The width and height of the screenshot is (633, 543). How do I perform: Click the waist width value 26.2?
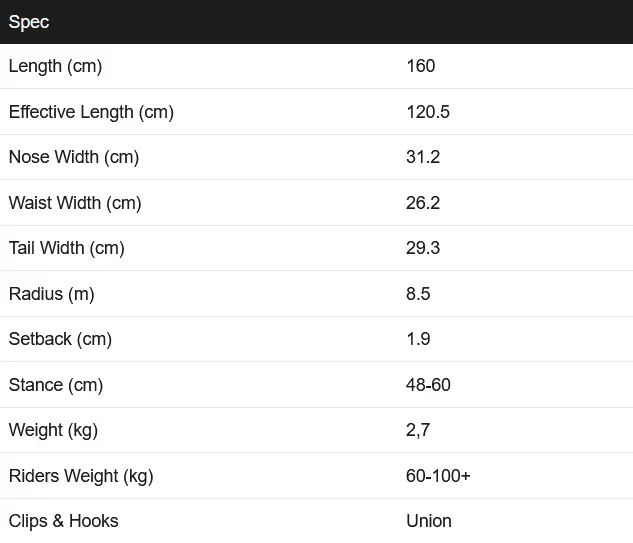423,203
